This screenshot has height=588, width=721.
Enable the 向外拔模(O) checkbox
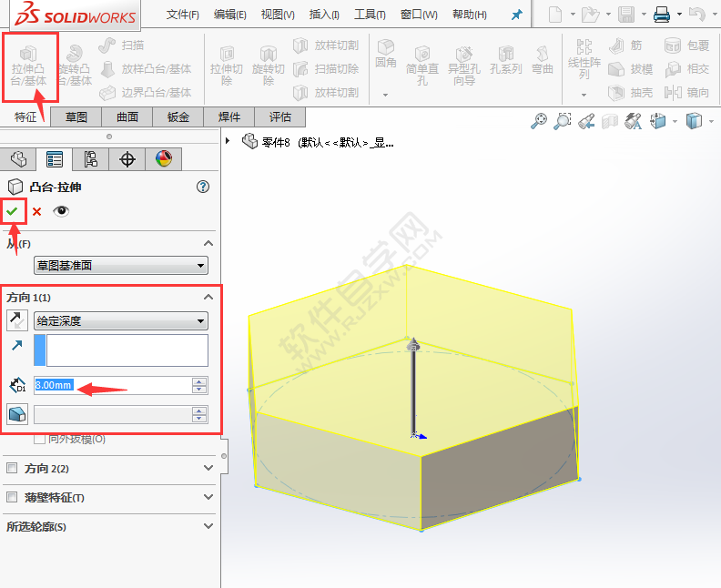pos(39,439)
